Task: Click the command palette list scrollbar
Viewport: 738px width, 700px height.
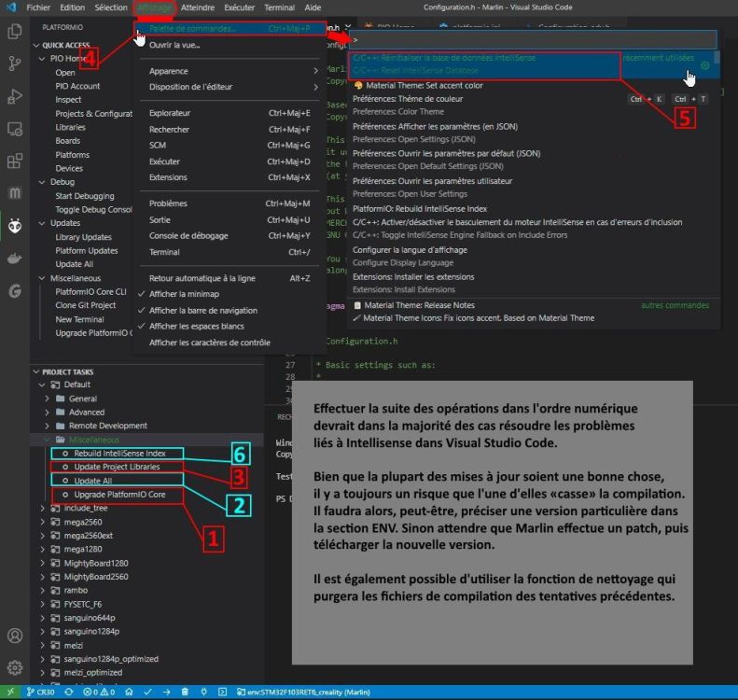Action: [x=717, y=59]
